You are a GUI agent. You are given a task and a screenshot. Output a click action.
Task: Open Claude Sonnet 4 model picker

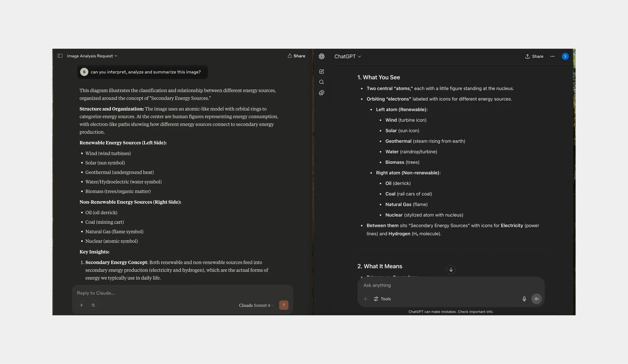tap(256, 305)
